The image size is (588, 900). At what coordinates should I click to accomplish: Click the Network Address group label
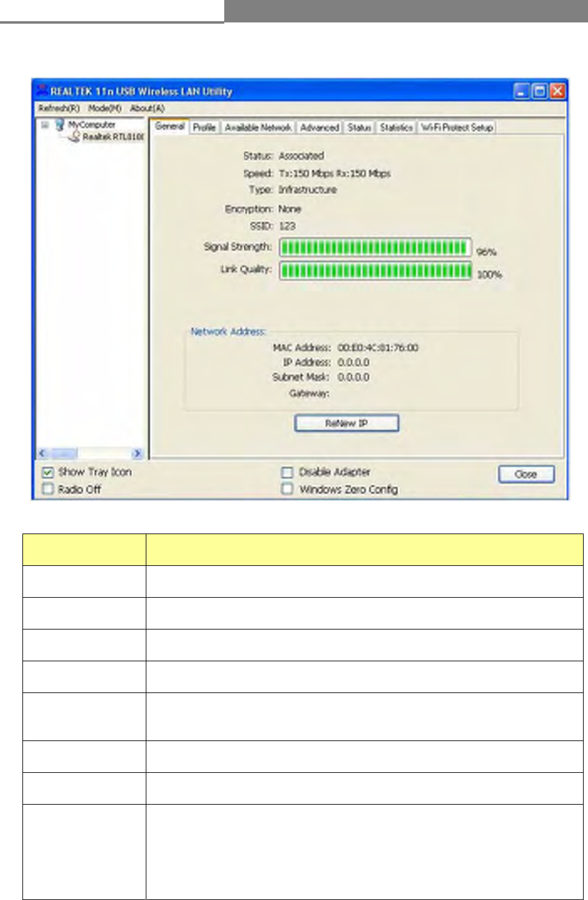[228, 332]
